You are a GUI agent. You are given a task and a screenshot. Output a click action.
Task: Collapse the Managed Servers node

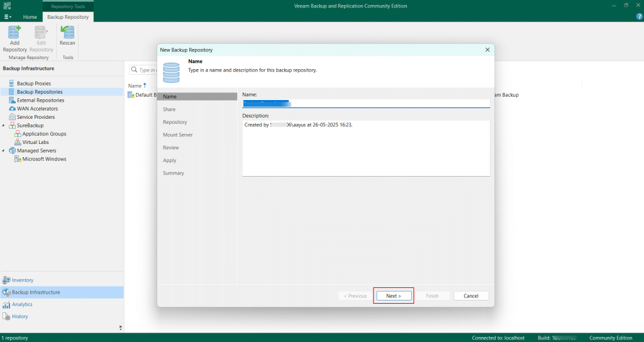click(4, 151)
